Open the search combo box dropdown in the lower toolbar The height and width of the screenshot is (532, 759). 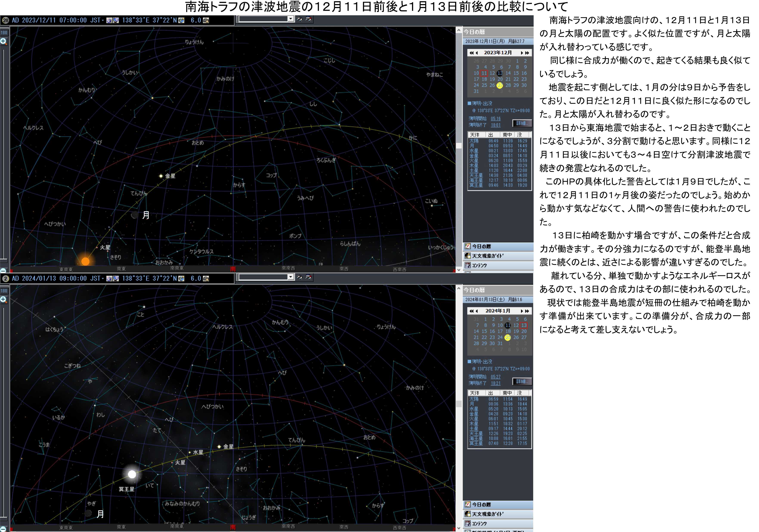pyautogui.click(x=291, y=277)
